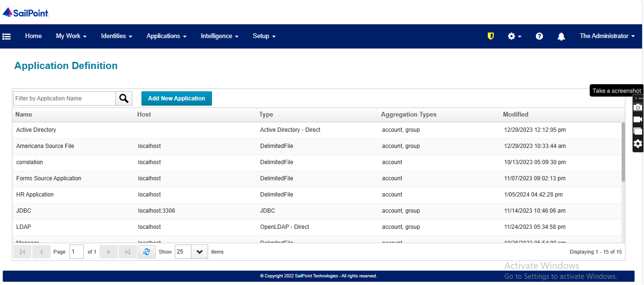This screenshot has height=285, width=644.
Task: Click the refresh table icon
Action: coord(147,252)
